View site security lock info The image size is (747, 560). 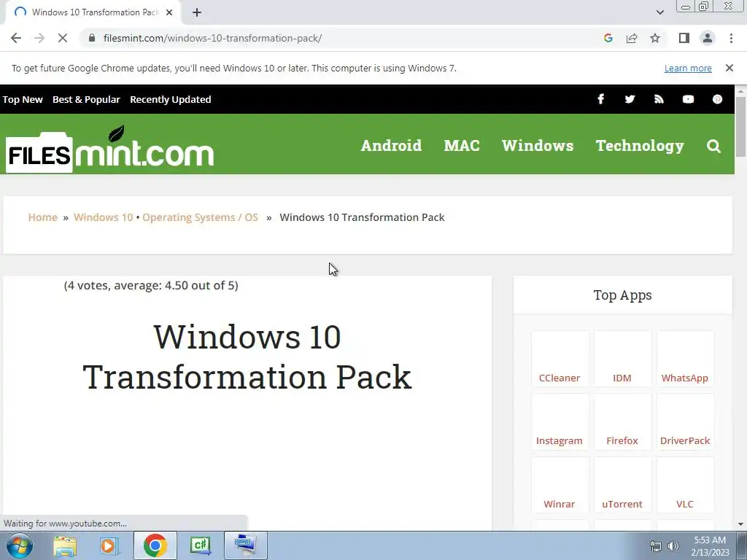[92, 38]
